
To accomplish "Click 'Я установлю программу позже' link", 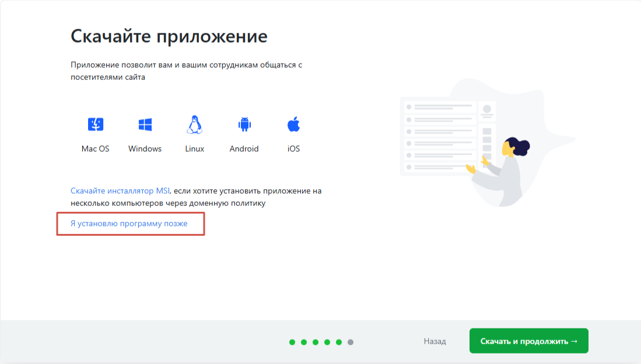I will [129, 223].
